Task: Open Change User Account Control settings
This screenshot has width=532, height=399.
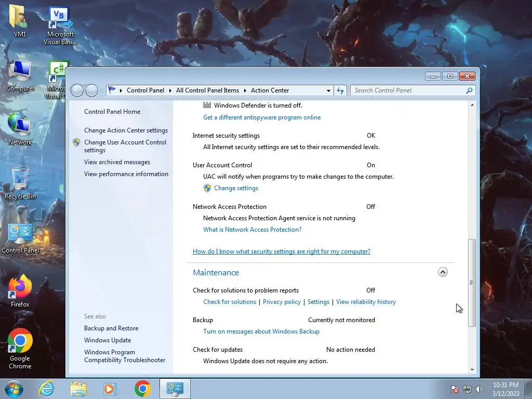Action: [x=125, y=146]
